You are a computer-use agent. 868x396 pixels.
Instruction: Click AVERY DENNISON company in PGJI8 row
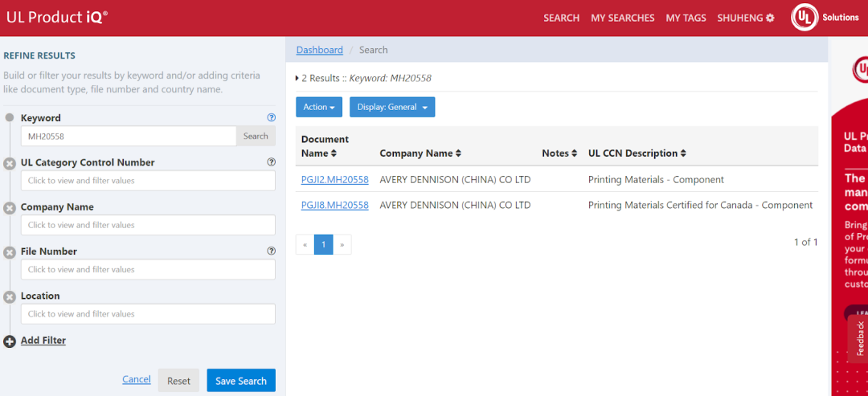point(455,205)
